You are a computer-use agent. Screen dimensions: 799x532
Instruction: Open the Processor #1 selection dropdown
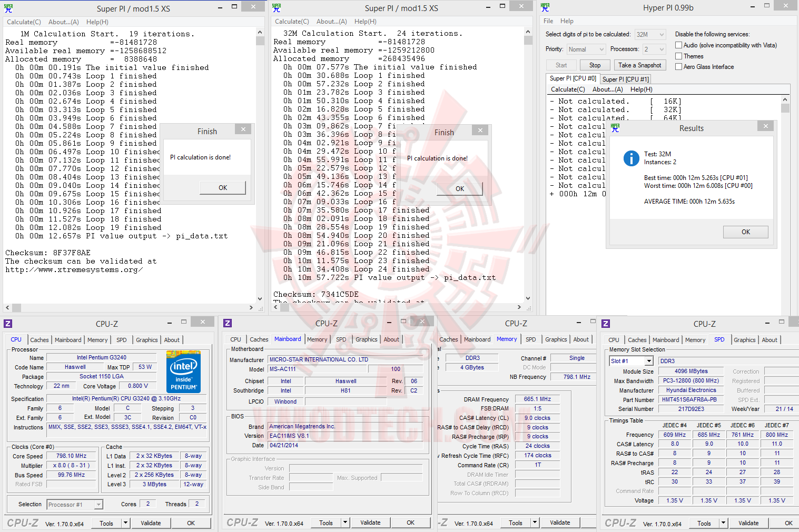click(75, 505)
